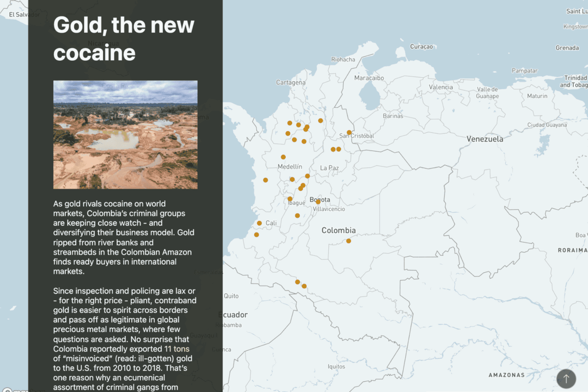The height and width of the screenshot is (392, 588).
Task: Click the scroll-to-top arrow button
Action: (x=566, y=378)
